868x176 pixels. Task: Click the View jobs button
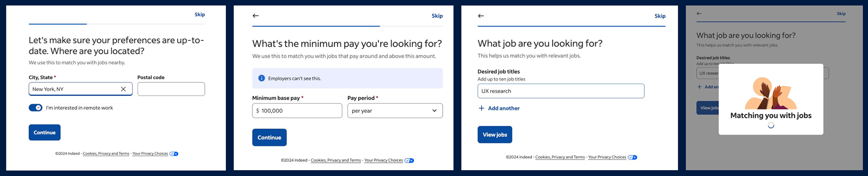point(495,135)
